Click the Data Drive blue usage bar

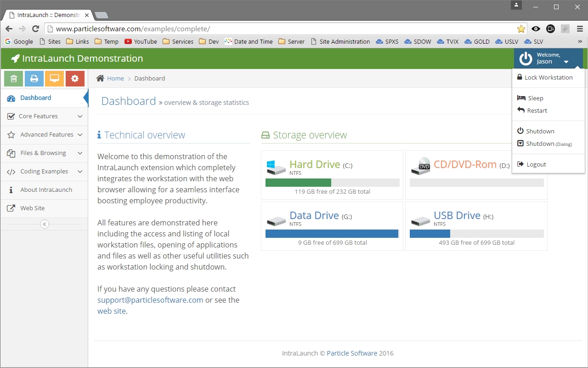click(x=332, y=234)
